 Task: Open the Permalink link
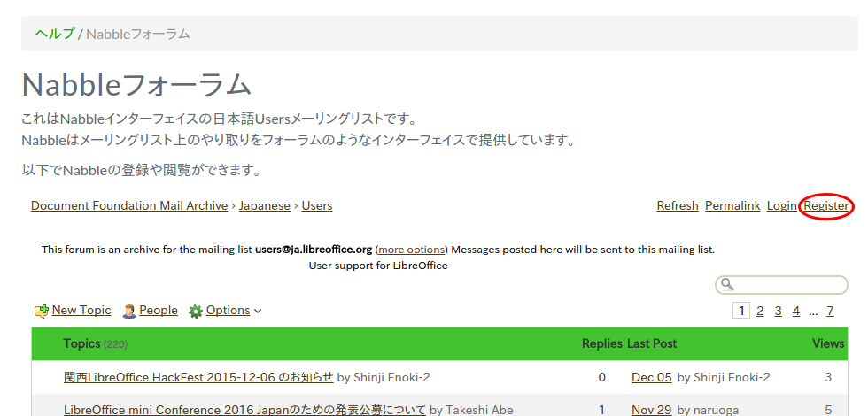point(732,205)
